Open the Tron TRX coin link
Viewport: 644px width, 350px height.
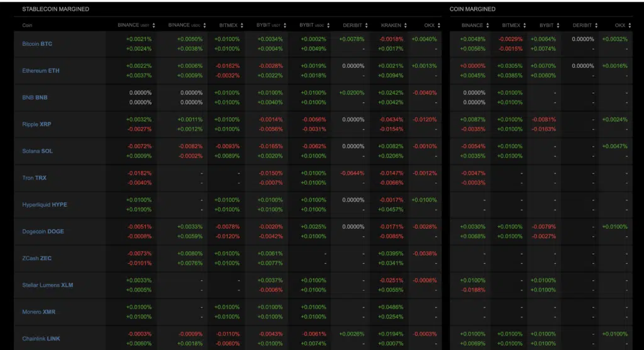34,178
